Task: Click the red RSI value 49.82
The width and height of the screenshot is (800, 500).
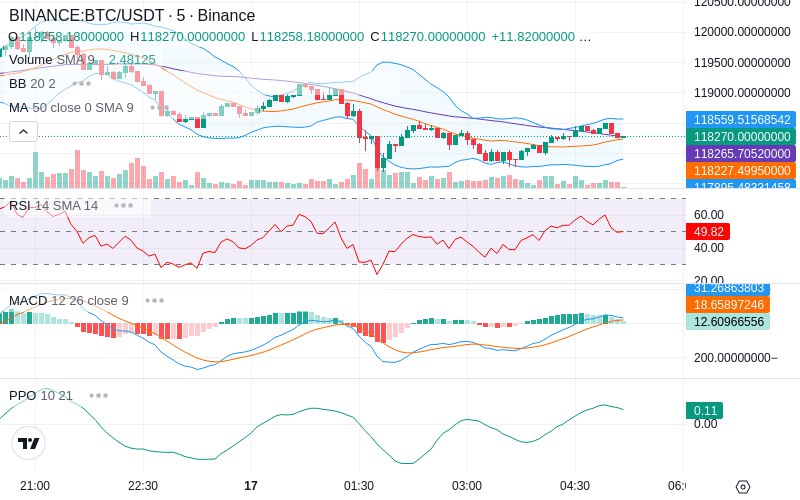Action: (708, 232)
